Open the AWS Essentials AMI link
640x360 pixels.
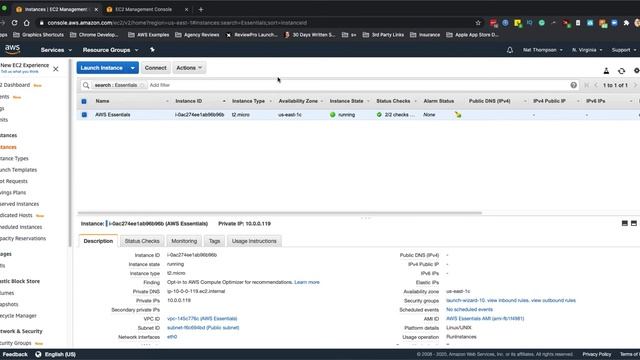click(x=485, y=318)
